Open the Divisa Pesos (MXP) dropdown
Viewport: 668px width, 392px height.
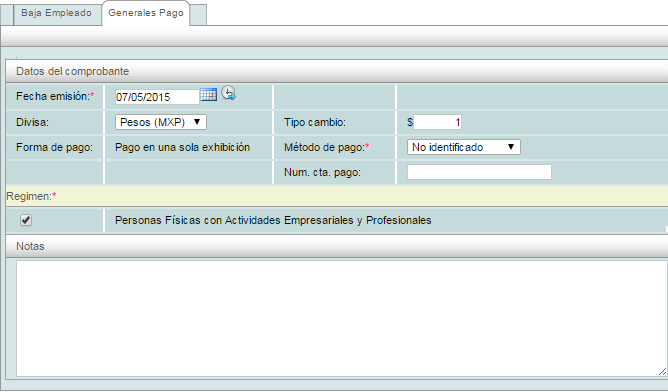pos(161,122)
